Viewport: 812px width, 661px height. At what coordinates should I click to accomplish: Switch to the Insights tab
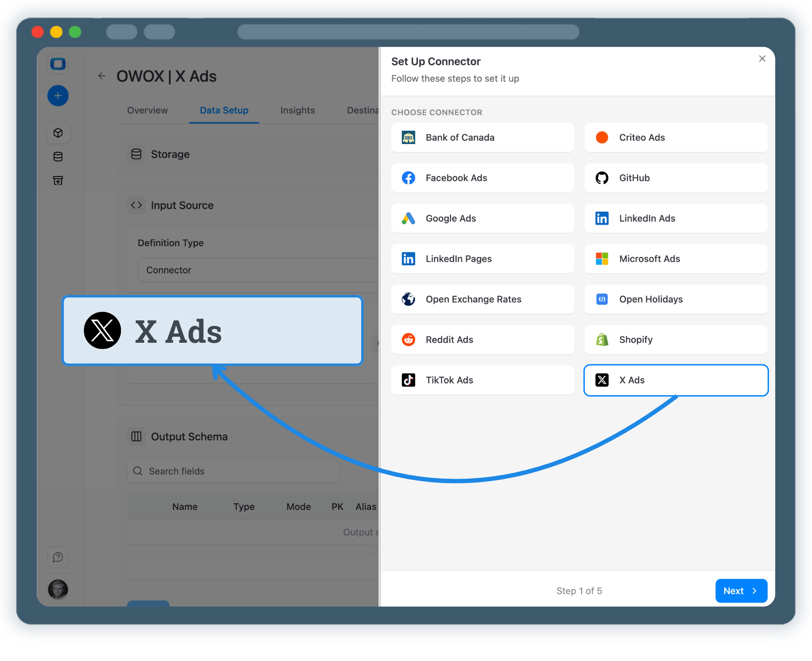coord(297,110)
